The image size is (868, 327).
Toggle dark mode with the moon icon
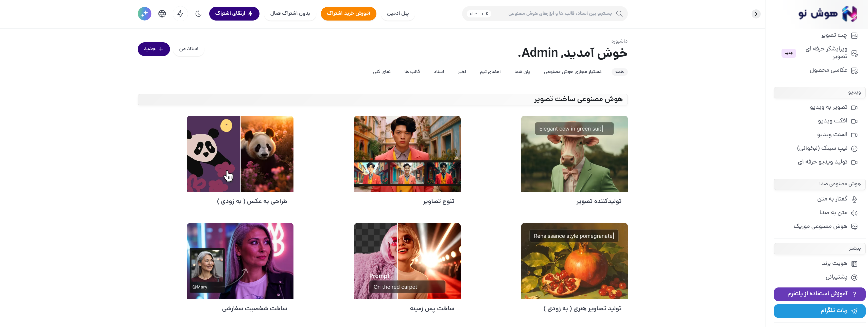tap(198, 13)
